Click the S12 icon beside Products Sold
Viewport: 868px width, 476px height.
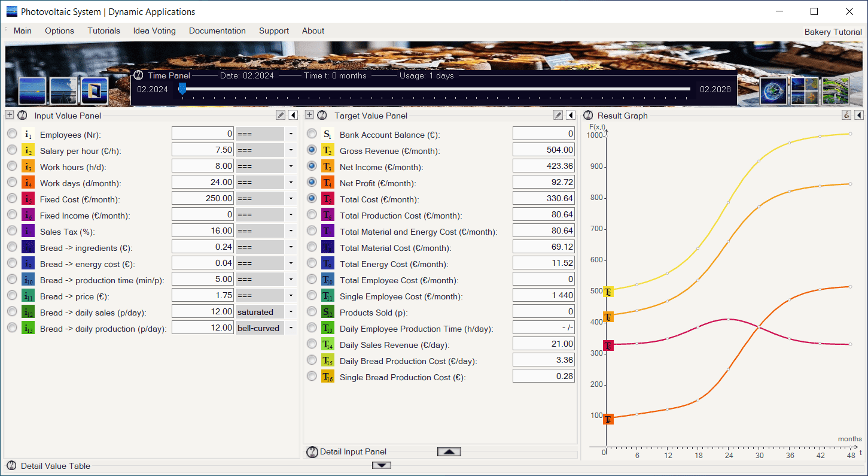pyautogui.click(x=327, y=312)
